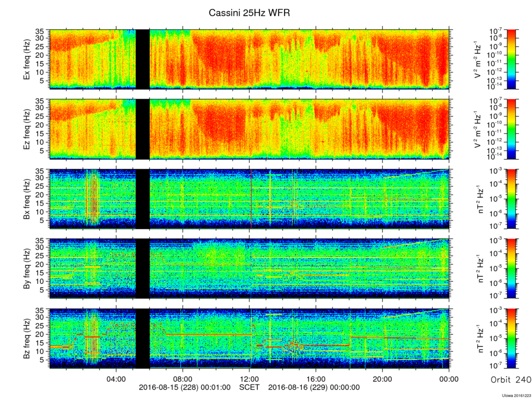This screenshot has height=398, width=532.
Task: Click the "12:00" time axis label
Action: click(x=249, y=379)
